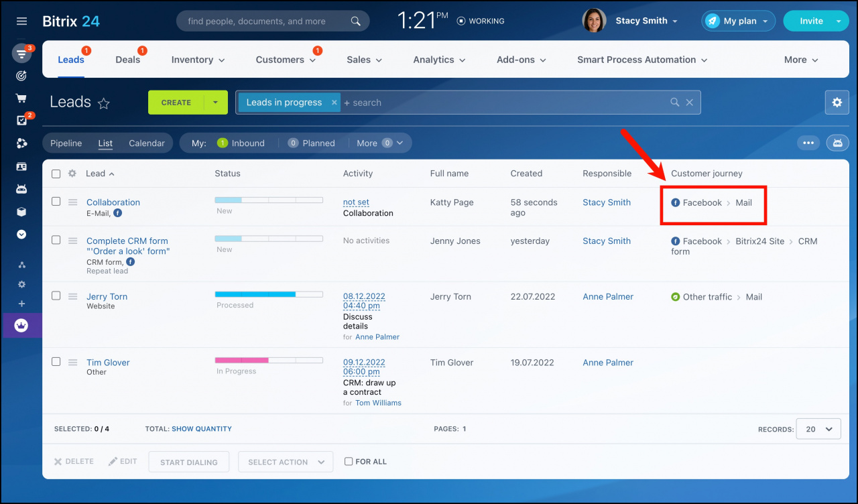Open the box cube icon in sidebar
This screenshot has height=504, width=858.
click(x=21, y=212)
